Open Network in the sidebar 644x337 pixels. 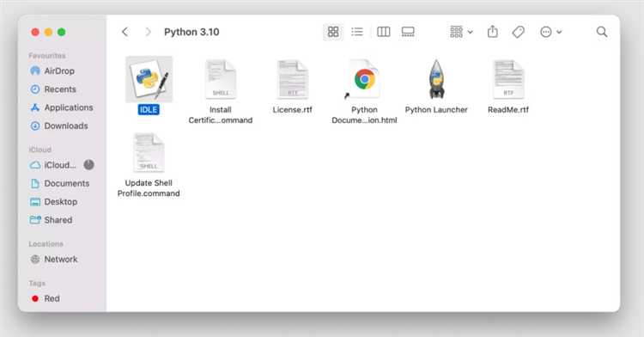coord(54,260)
